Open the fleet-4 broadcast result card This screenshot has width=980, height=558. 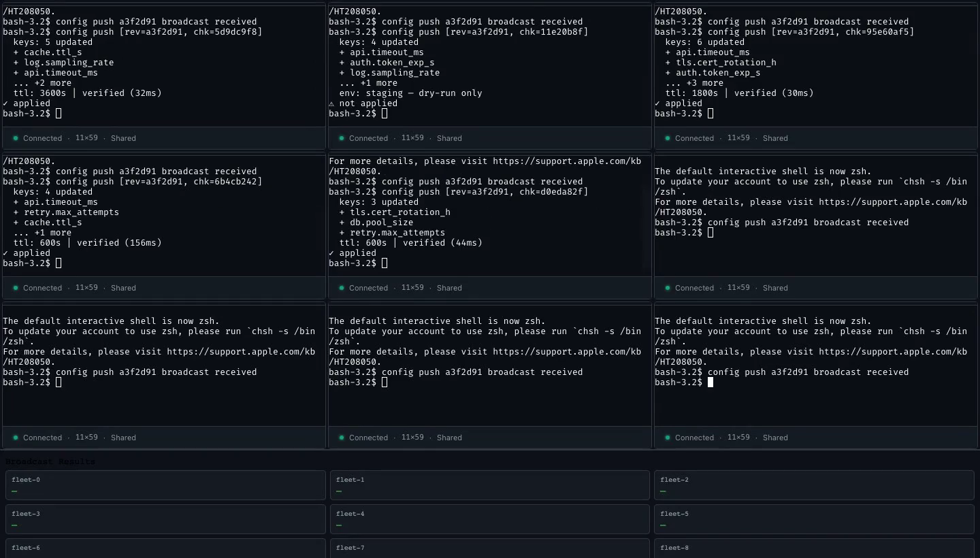(x=490, y=519)
